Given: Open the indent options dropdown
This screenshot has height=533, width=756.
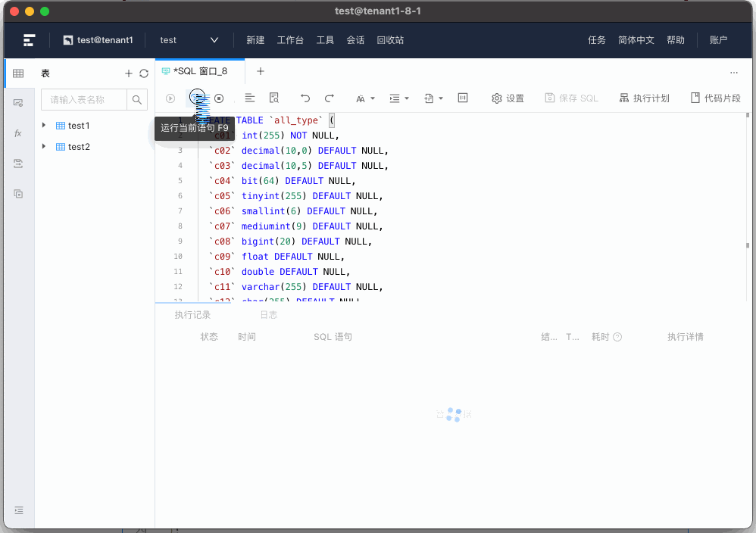Looking at the screenshot, I should pos(399,98).
